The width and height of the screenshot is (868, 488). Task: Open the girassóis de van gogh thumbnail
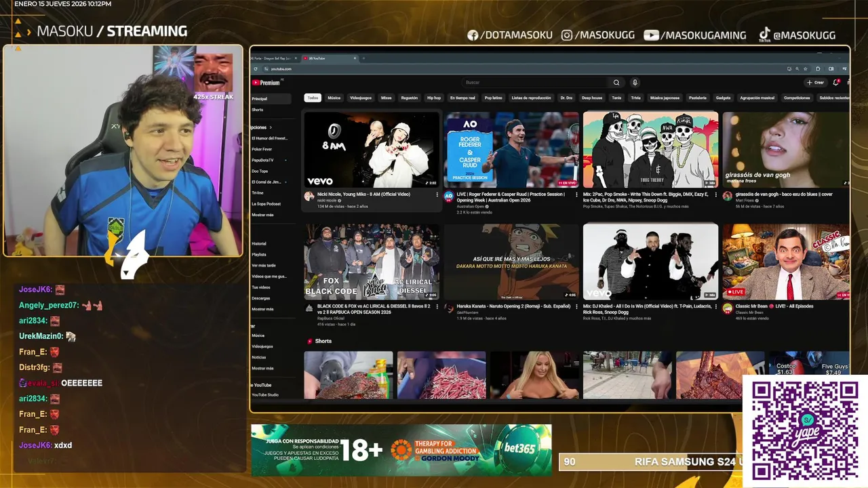786,150
